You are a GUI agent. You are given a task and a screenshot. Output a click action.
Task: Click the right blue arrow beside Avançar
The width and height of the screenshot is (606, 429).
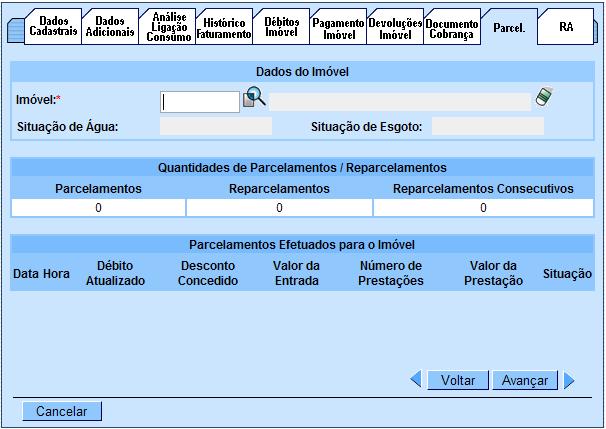point(569,380)
